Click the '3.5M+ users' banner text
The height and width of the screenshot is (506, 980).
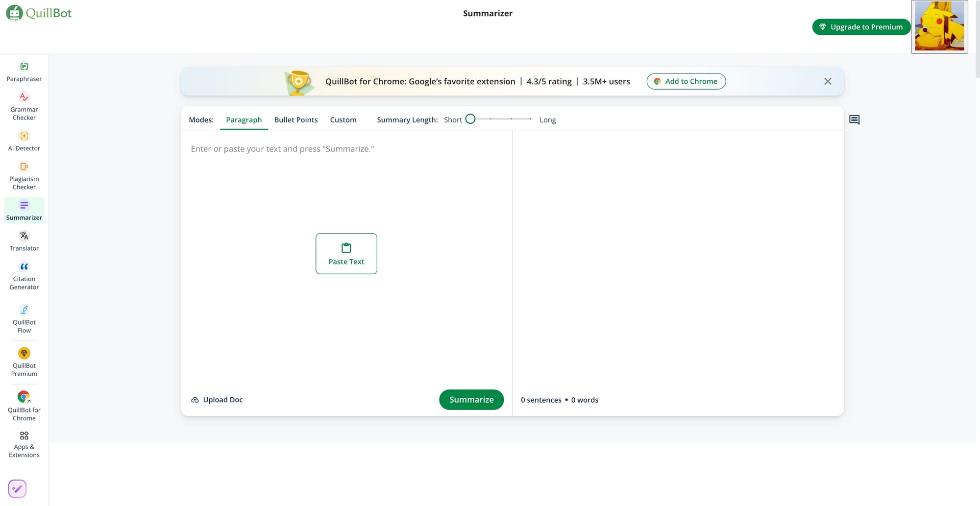coord(606,82)
